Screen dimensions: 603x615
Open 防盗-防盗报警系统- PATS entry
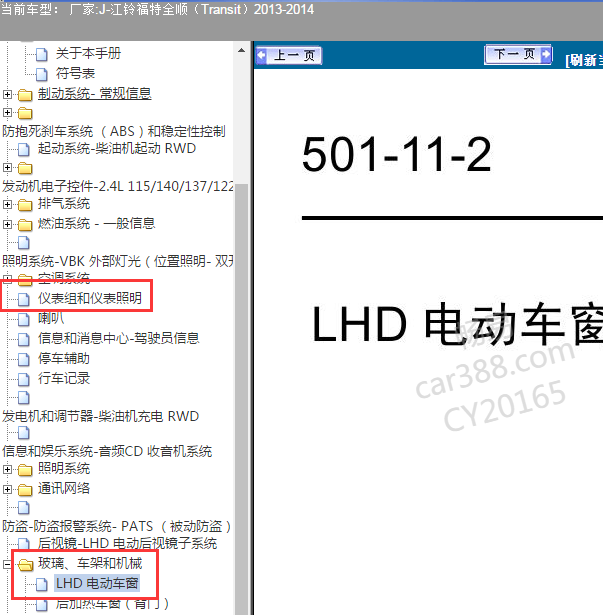(x=117, y=526)
